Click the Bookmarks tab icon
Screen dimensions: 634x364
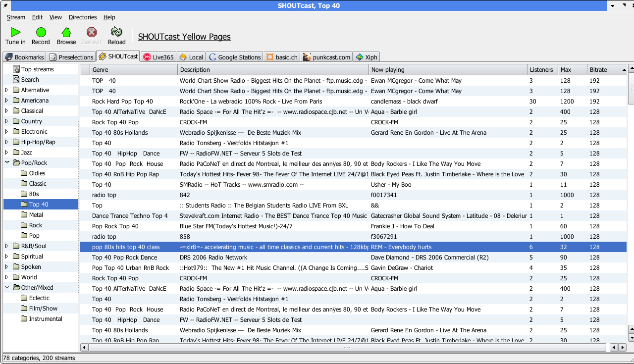9,57
